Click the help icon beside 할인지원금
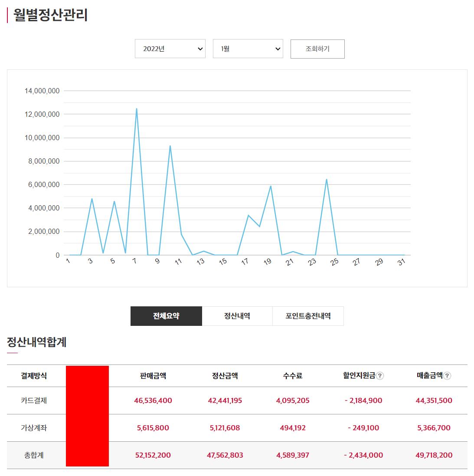The height and width of the screenshot is (476, 474). point(380,376)
